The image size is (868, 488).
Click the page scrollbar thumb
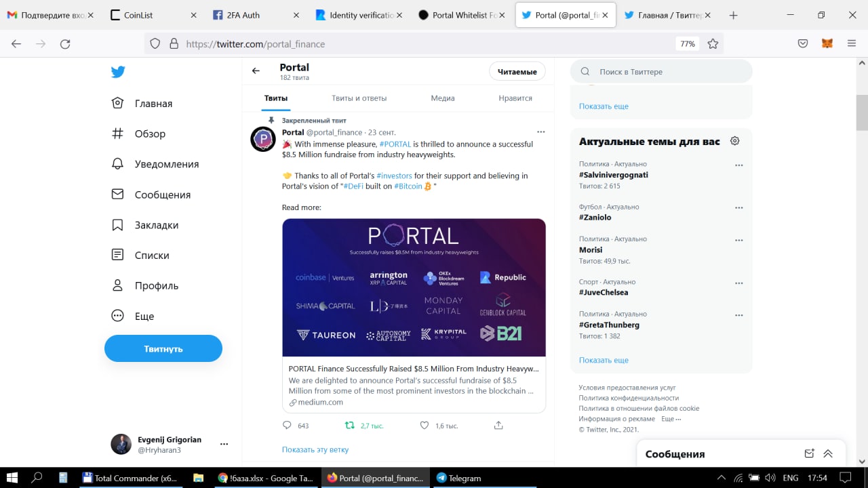pos(861,113)
